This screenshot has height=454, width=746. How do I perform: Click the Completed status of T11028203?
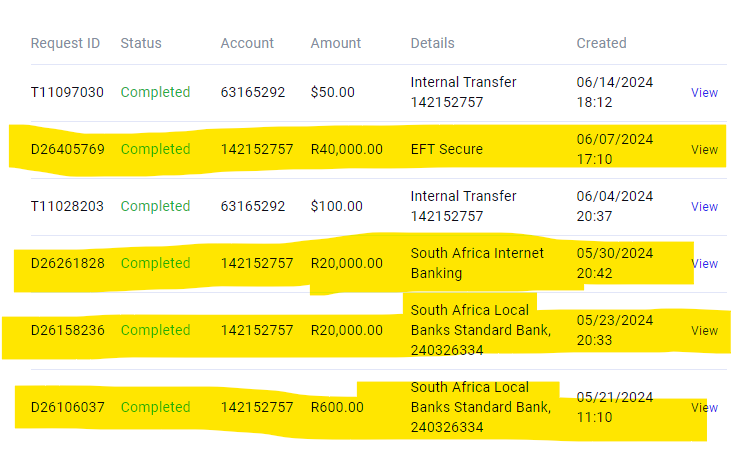[x=155, y=206]
